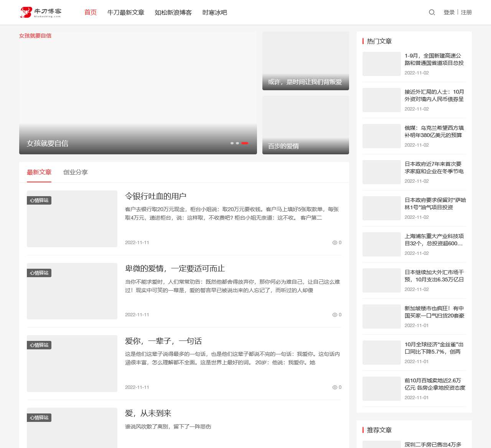491x448 pixels.
Task: Click thumbnail beside 前10月百城卖地
Action: coord(382,388)
